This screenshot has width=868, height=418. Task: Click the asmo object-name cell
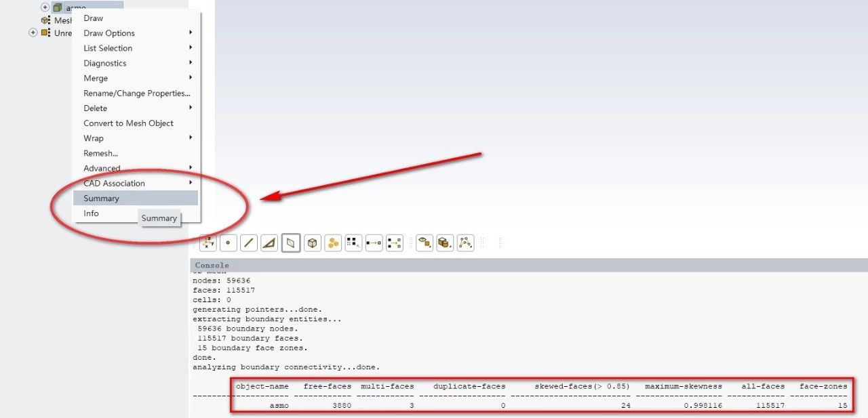[x=279, y=405]
